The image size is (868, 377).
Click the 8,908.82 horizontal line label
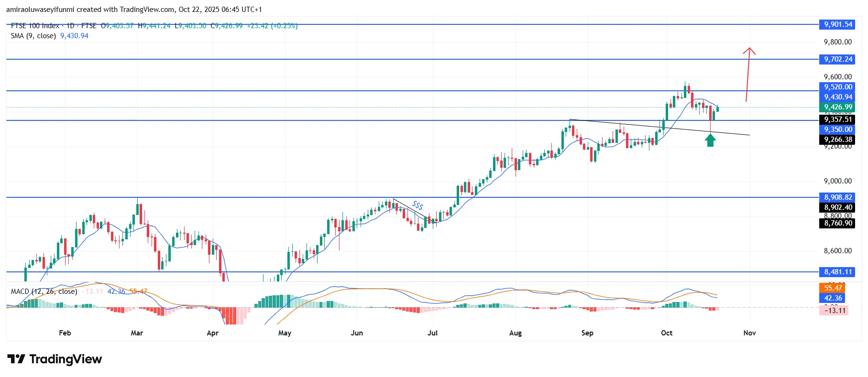[x=837, y=197]
